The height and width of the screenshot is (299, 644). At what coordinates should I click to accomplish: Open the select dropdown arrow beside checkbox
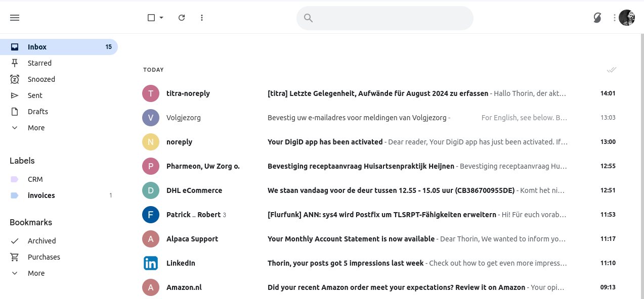(x=161, y=18)
